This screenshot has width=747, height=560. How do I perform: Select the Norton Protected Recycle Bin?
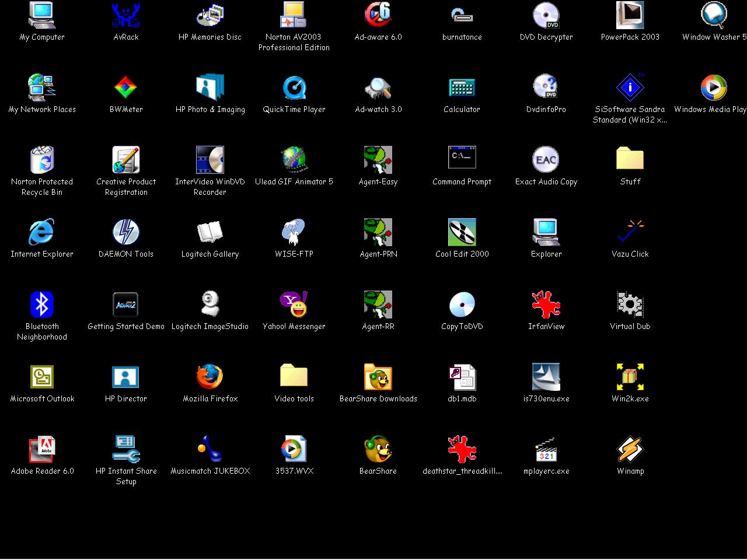[42, 160]
